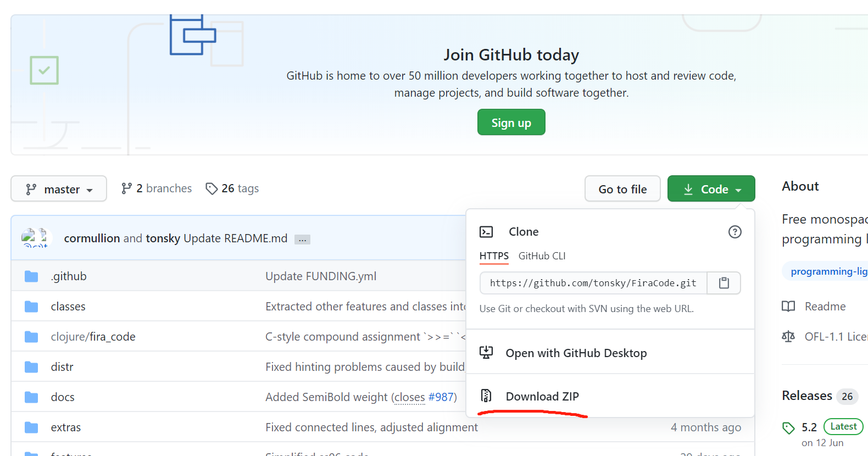Click the clone URL text field
Screen dimensions: 868x456
(x=593, y=283)
